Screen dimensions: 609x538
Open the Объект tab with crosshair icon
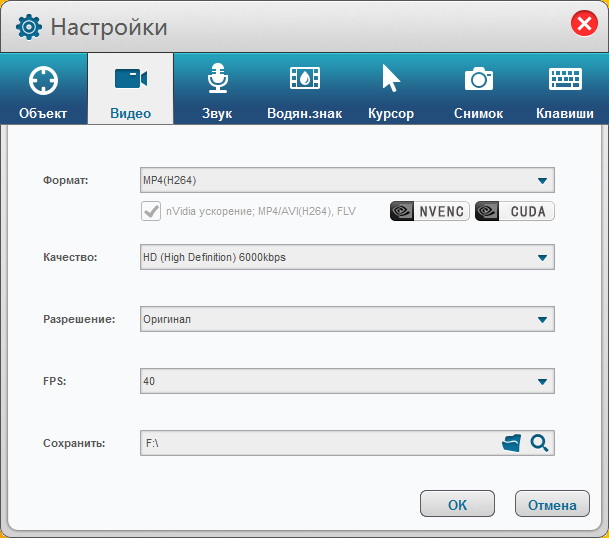[43, 90]
